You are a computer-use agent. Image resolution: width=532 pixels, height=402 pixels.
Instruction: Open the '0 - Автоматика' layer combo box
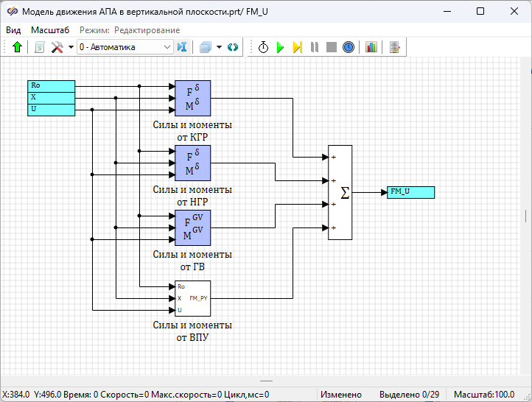(x=125, y=47)
